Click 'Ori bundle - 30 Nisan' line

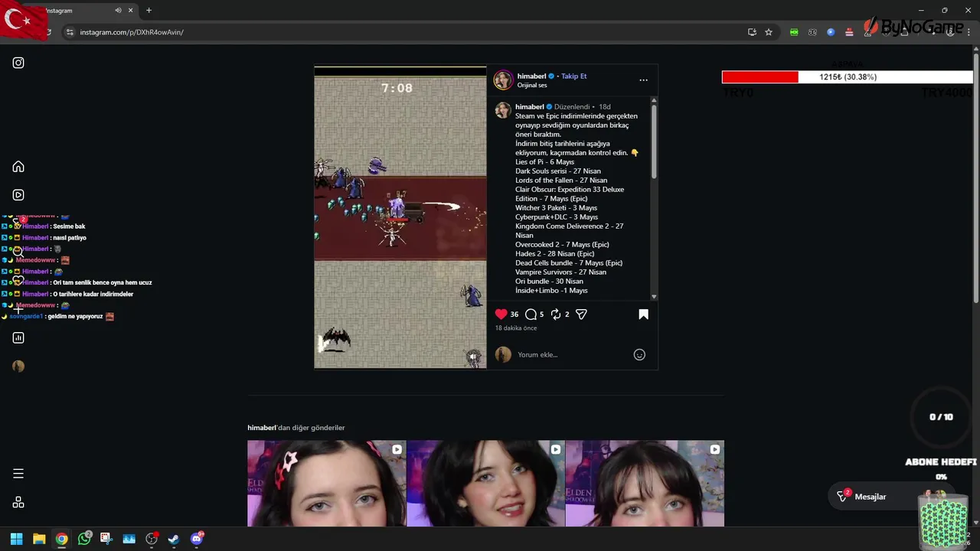549,282
